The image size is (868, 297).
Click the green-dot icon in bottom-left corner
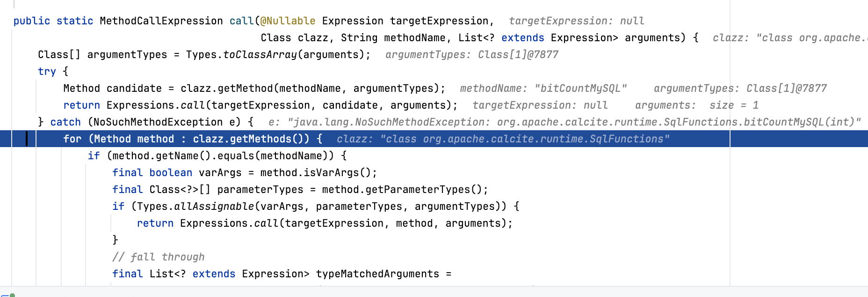pyautogui.click(x=12, y=295)
